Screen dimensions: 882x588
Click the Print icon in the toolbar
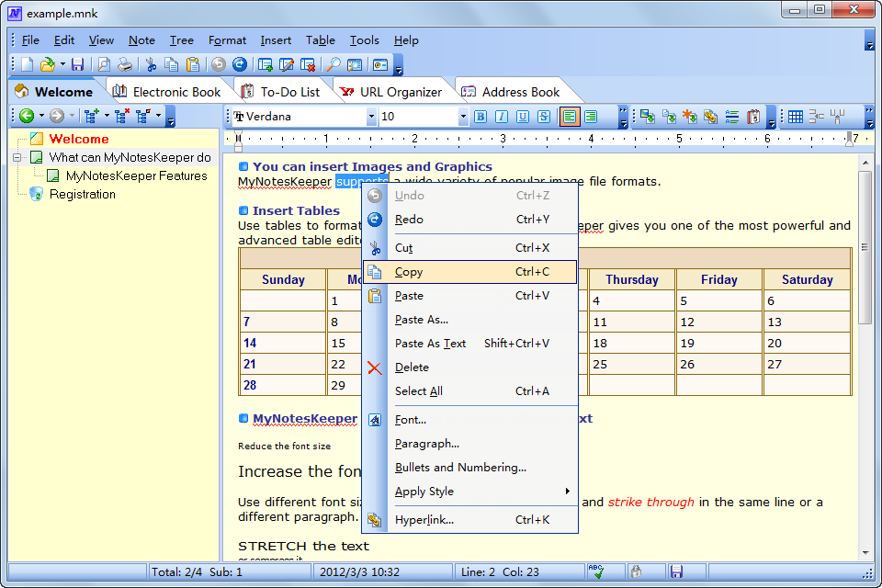[x=125, y=64]
